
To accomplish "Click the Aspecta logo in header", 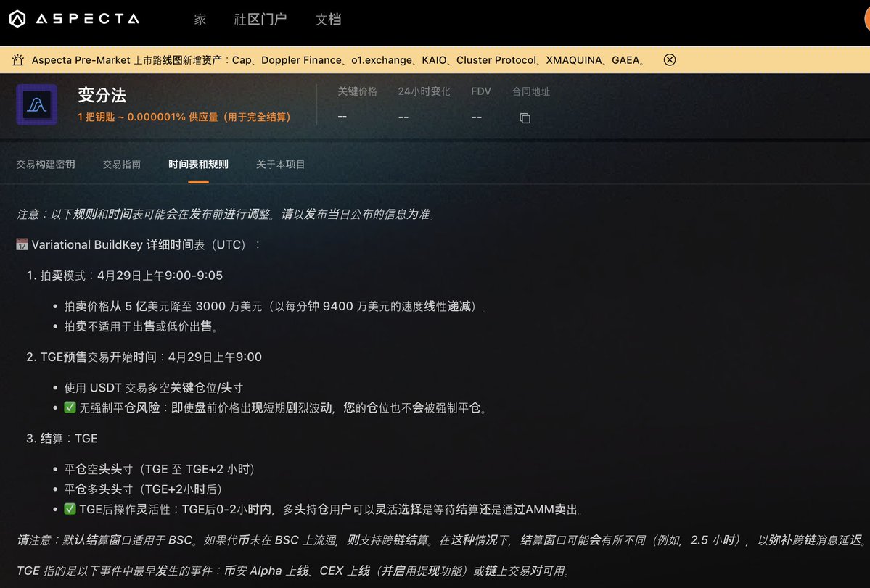I will point(74,19).
